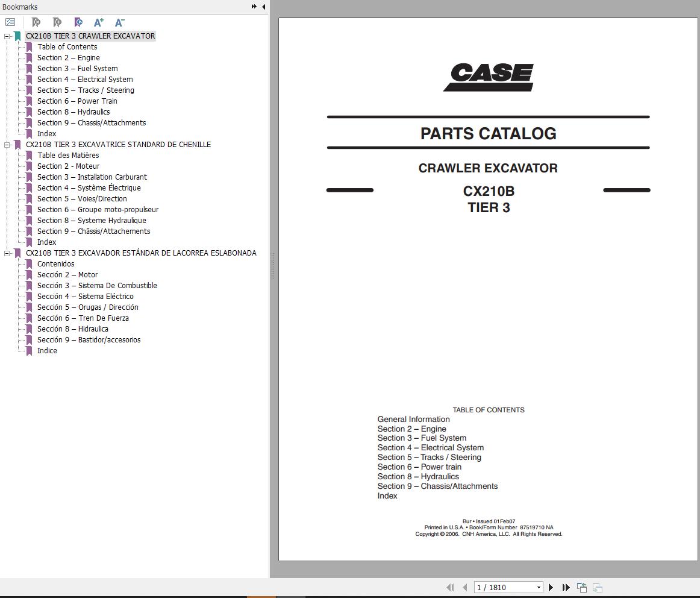Go to the next page
The image size is (700, 598).
(x=551, y=587)
